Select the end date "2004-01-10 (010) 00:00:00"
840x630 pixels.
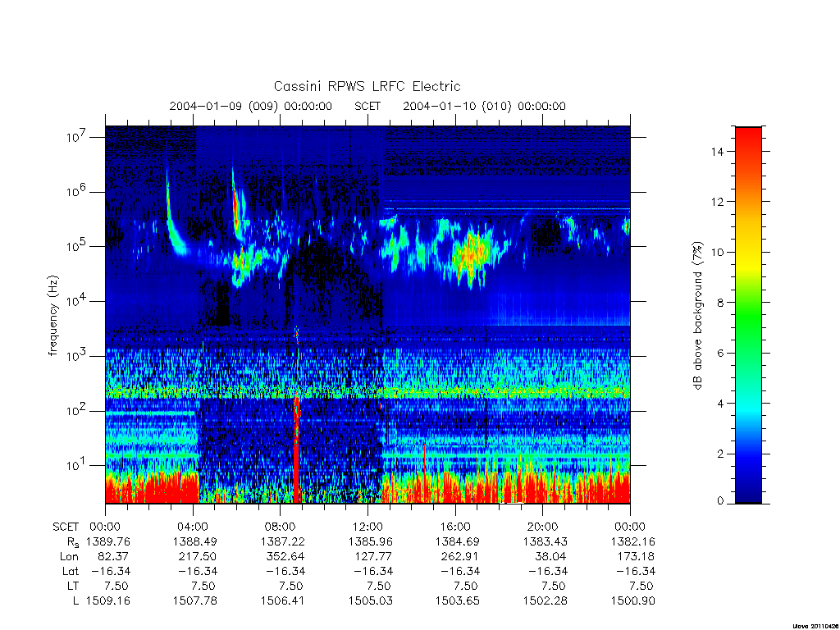coord(484,106)
